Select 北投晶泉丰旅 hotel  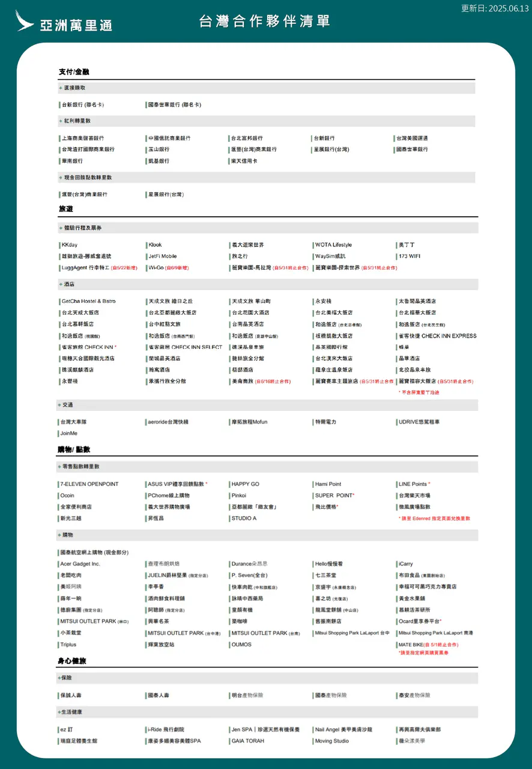coord(414,370)
